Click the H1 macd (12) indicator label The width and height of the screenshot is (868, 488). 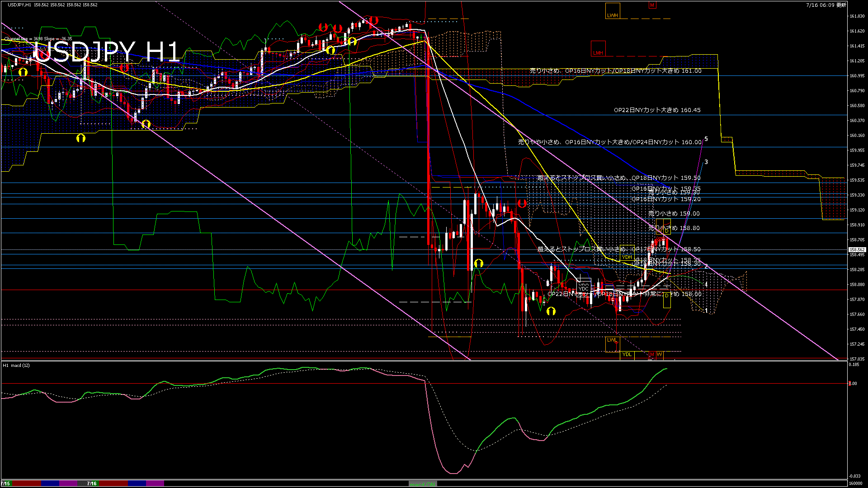(16, 365)
